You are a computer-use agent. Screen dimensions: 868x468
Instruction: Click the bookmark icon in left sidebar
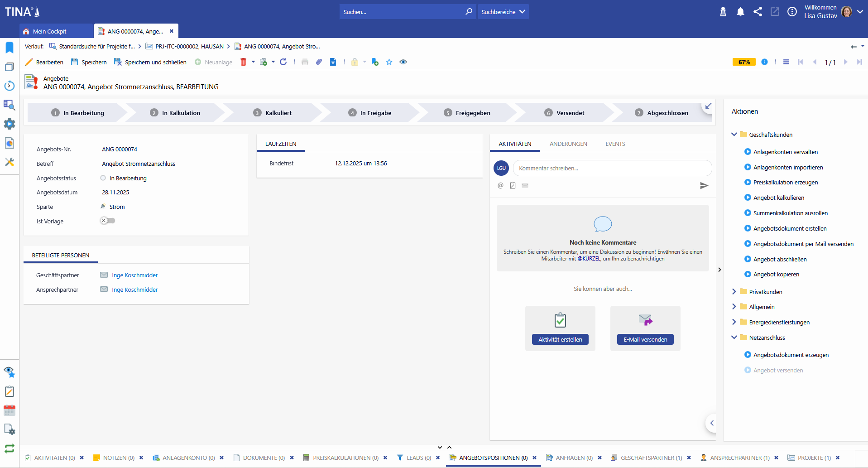(10, 48)
